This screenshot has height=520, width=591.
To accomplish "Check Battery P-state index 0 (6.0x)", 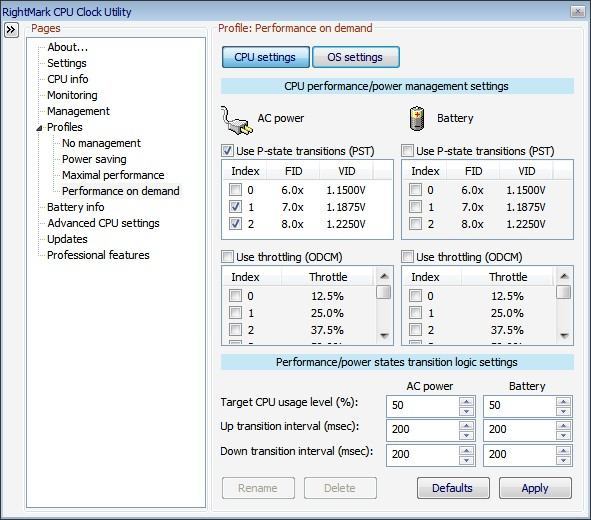I will (416, 190).
